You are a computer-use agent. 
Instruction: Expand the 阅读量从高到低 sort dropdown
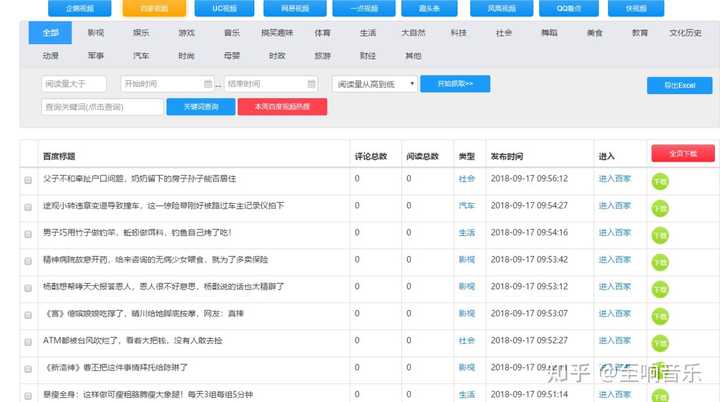pos(375,84)
